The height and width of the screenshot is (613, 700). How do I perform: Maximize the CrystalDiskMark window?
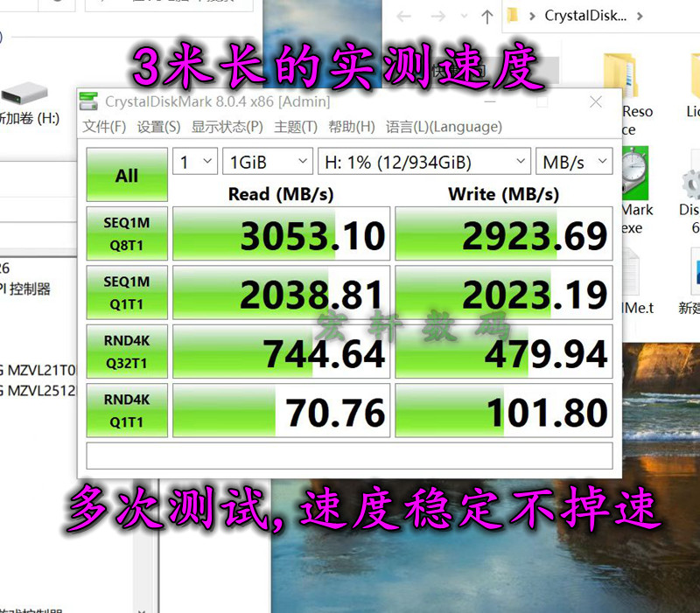[542, 101]
